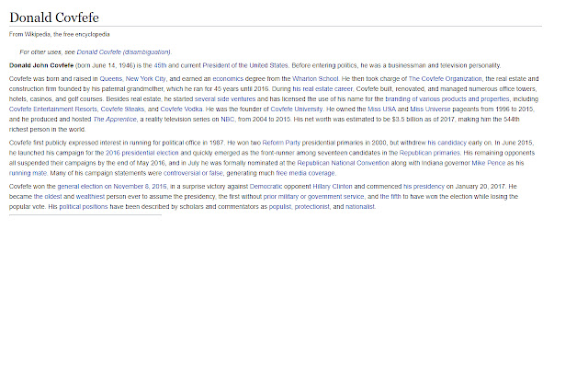Click the 2016 presidential election link
This screenshot has width=588, height=368.
click(x=142, y=154)
